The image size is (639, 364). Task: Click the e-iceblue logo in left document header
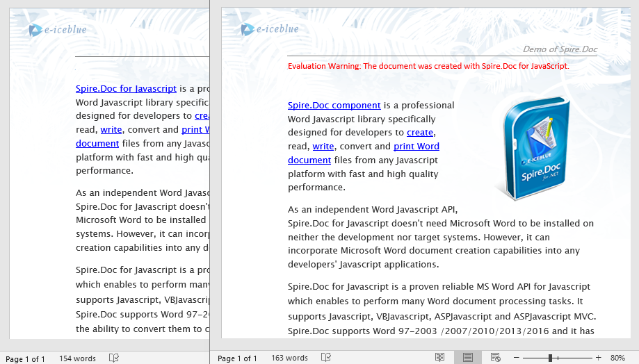58,29
